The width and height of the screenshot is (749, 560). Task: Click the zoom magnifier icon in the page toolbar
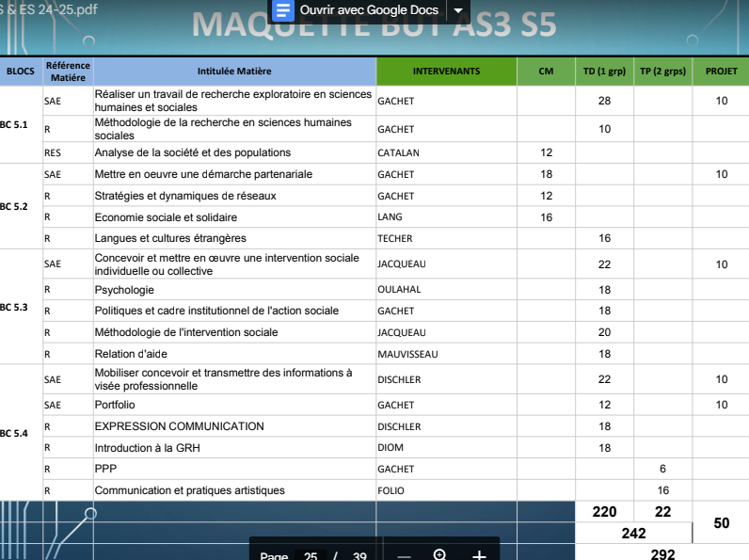click(x=440, y=554)
